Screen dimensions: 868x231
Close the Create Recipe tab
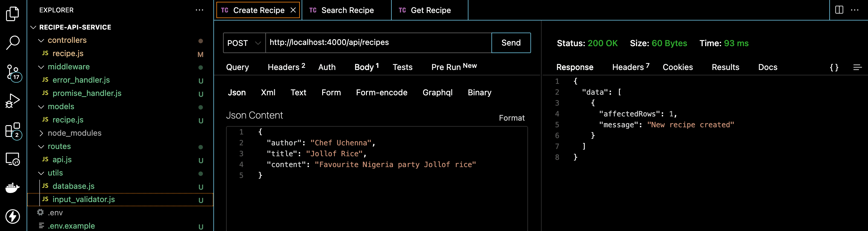click(x=293, y=11)
